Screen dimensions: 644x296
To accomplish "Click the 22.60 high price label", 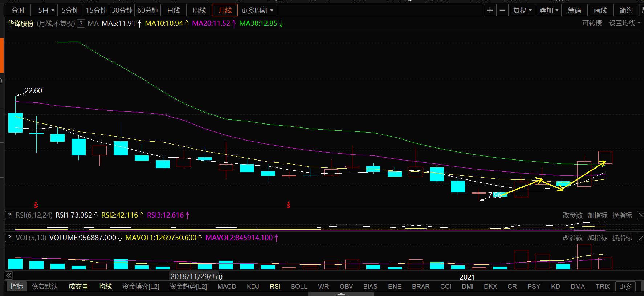I will pos(33,90).
